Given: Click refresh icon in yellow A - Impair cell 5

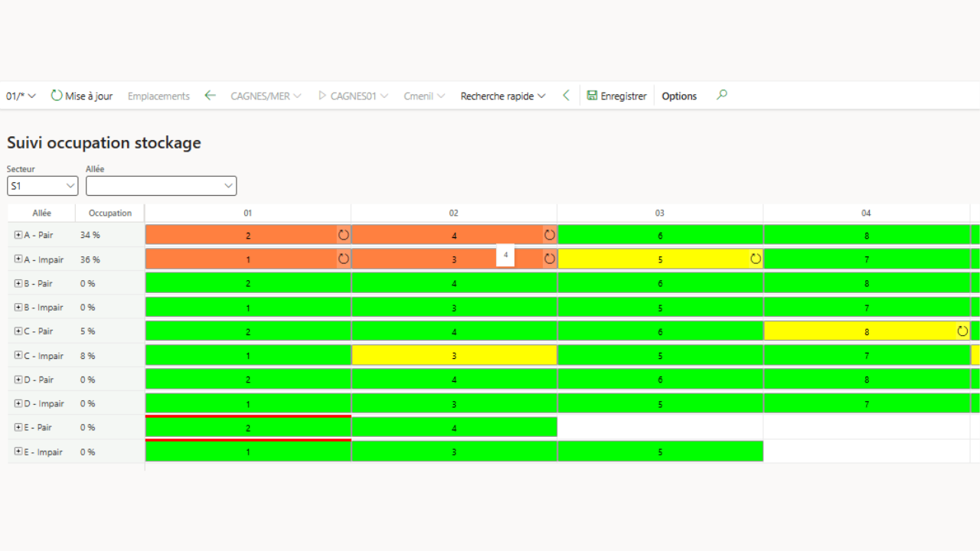Looking at the screenshot, I should coord(756,259).
